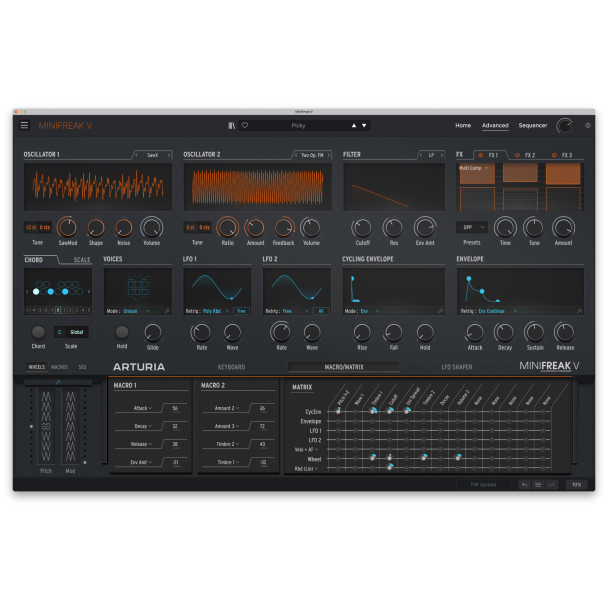Select the Scale tab beside Chord
The image size is (608, 608).
click(x=82, y=260)
